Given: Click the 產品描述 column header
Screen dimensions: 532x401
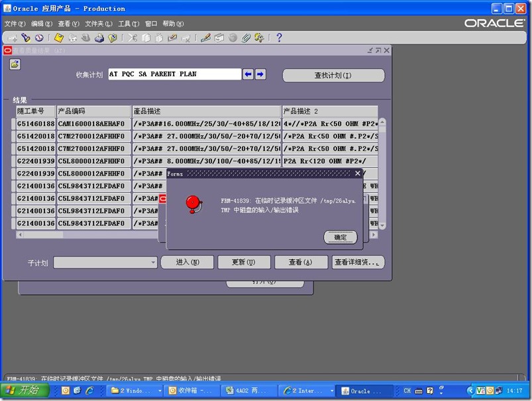Looking at the screenshot, I should click(207, 111).
